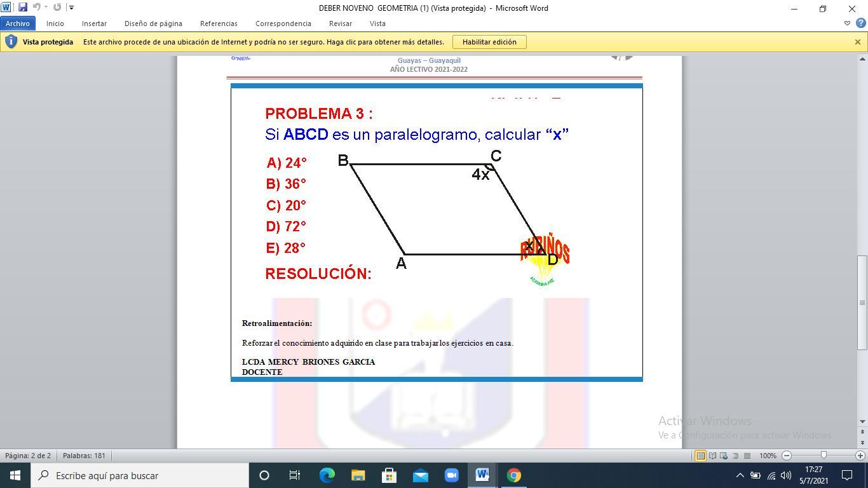Zoom out with the minus button
868x488 pixels.
click(787, 456)
